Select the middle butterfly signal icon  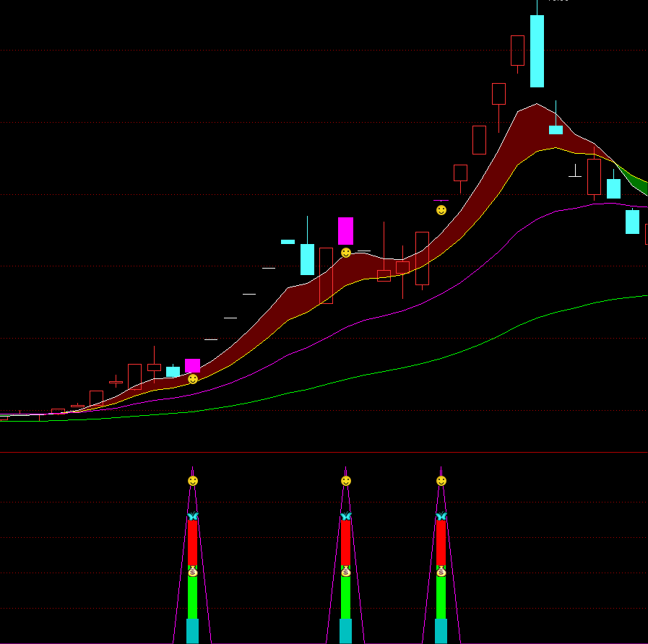[346, 516]
